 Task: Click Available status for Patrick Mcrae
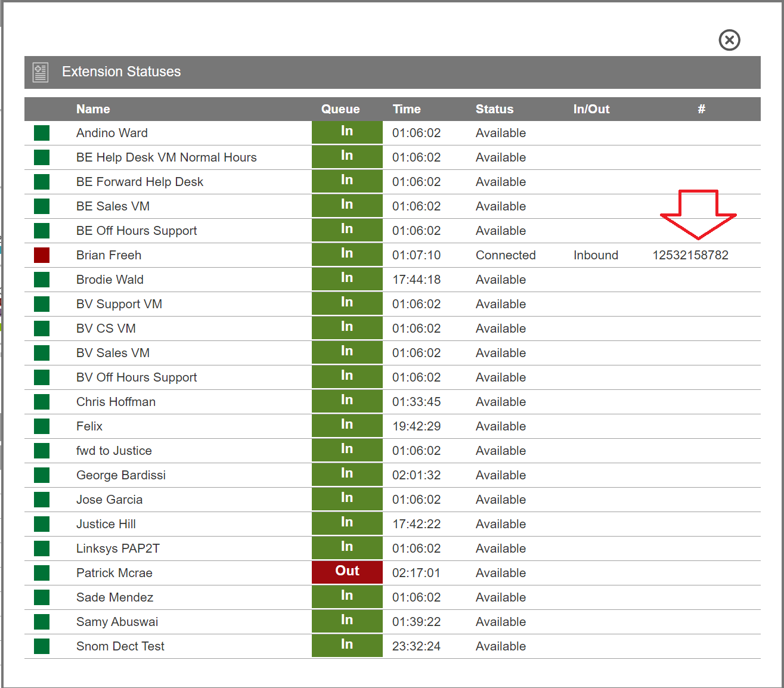coord(501,573)
